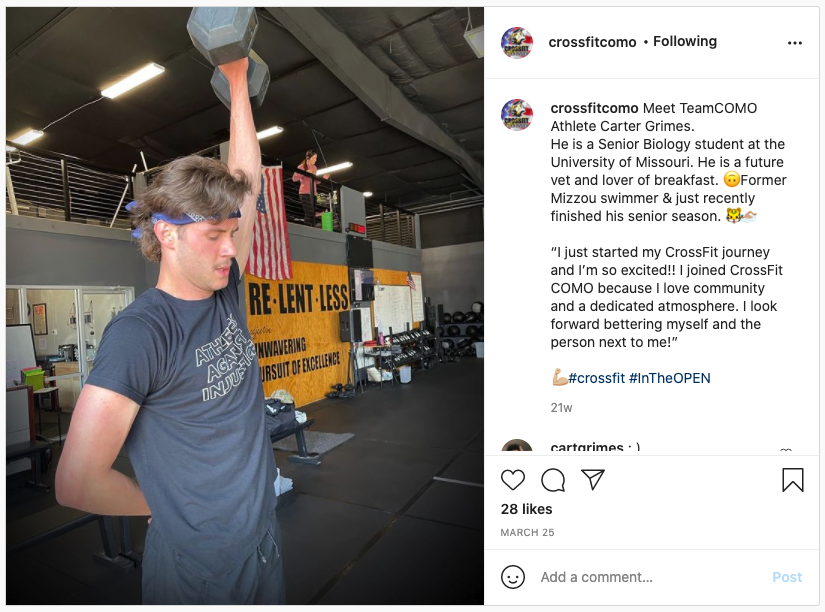
Task: Click crossfitcomo avatar beside the caption
Action: click(517, 115)
